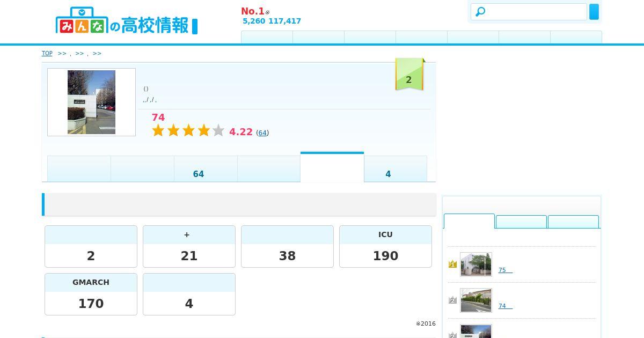The width and height of the screenshot is (644, 338).
Task: Click the 4.22 rating score
Action: pos(240,132)
